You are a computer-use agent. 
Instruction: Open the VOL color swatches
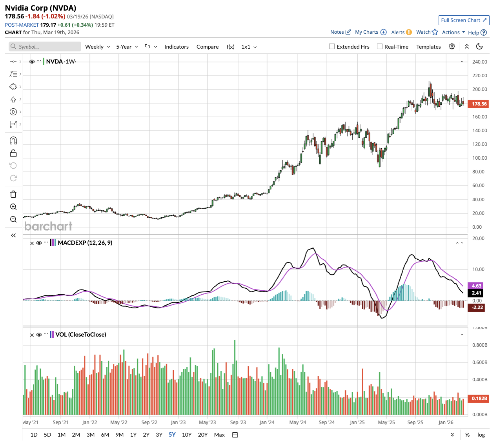pyautogui.click(x=52, y=335)
